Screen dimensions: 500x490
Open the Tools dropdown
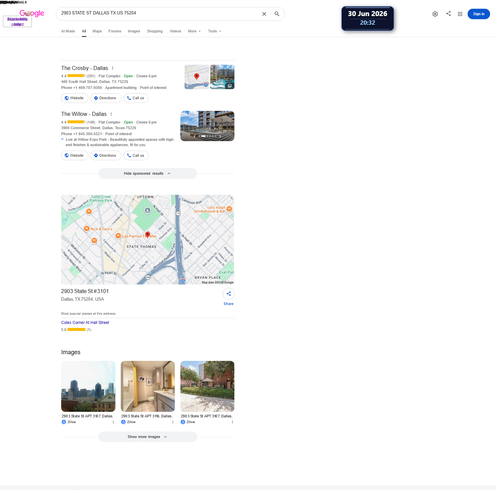[214, 31]
